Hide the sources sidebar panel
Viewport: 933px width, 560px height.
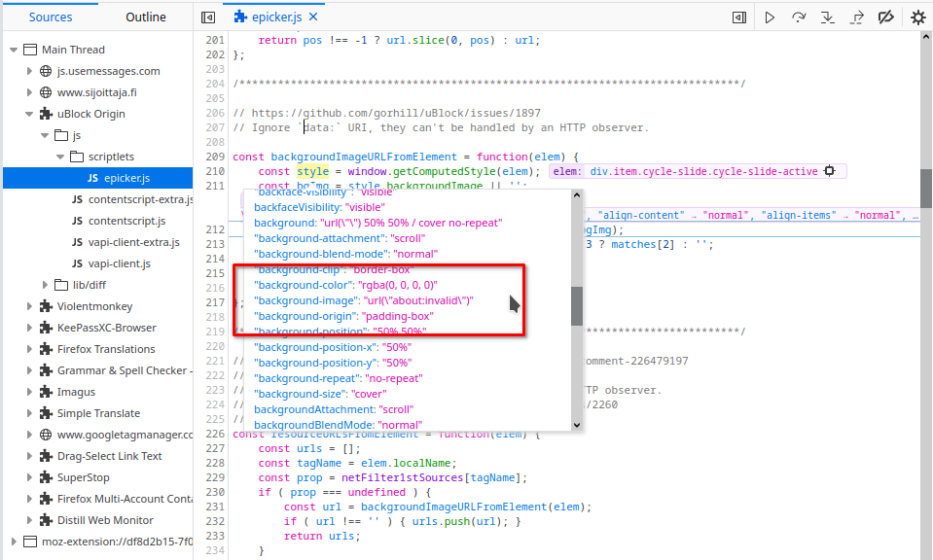[208, 17]
